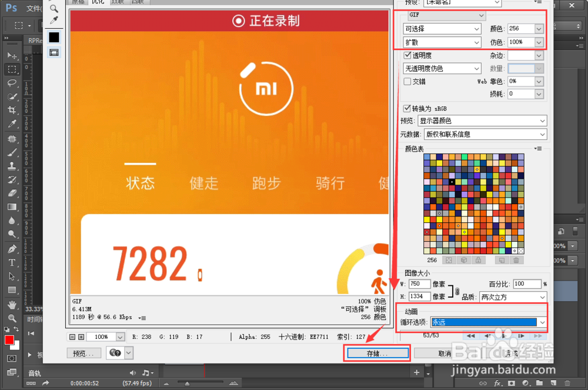Select the Crop tool

pos(12,110)
